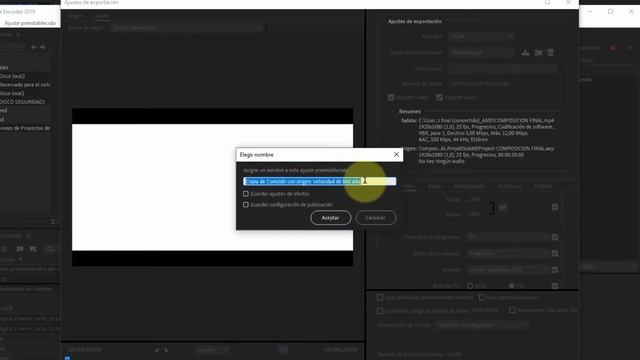Click the Ajuste preestablecido menu in Media Encoder
This screenshot has height=360, width=640.
[x=30, y=23]
